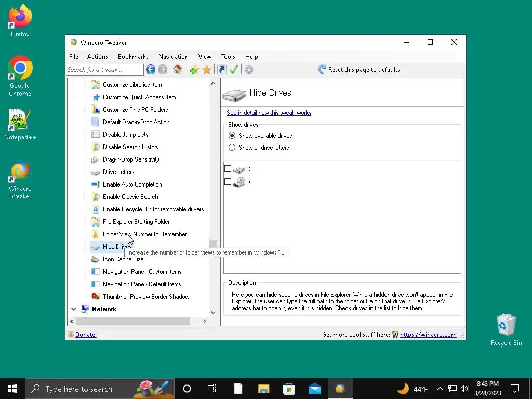Click tree scrollbar up arrow
This screenshot has width=532, height=399.
tap(213, 83)
